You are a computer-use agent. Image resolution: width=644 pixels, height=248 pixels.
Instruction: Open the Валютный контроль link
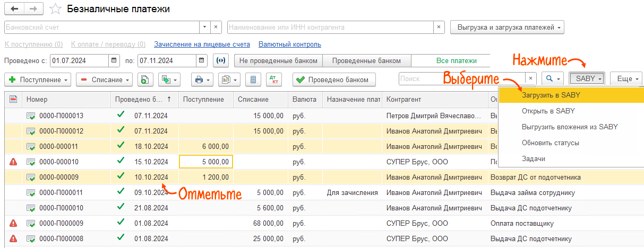coord(289,45)
